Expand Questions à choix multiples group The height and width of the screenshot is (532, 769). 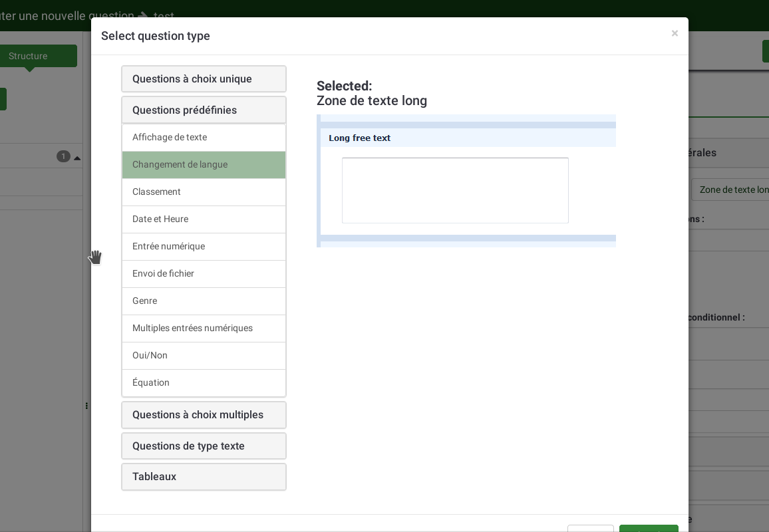tap(204, 415)
